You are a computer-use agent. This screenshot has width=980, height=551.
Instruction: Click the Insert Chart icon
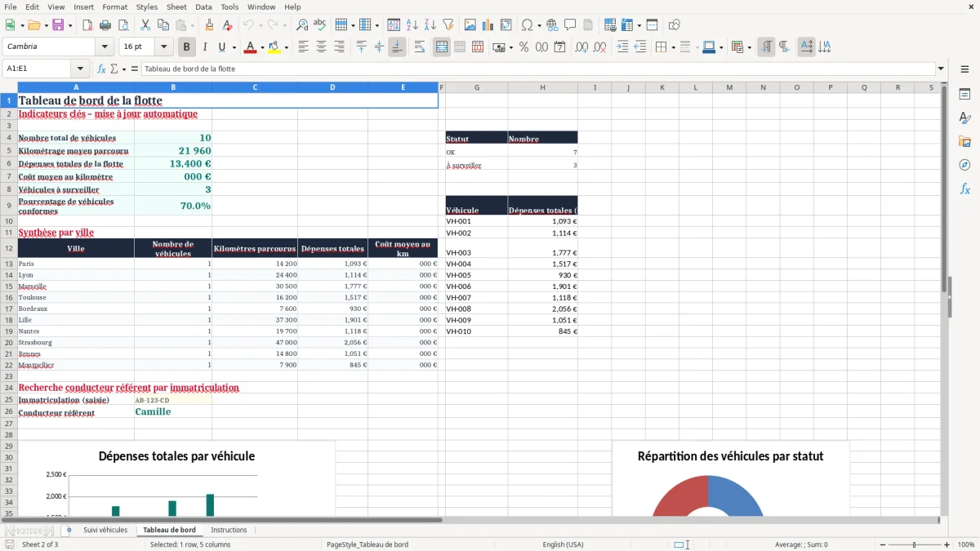click(488, 25)
